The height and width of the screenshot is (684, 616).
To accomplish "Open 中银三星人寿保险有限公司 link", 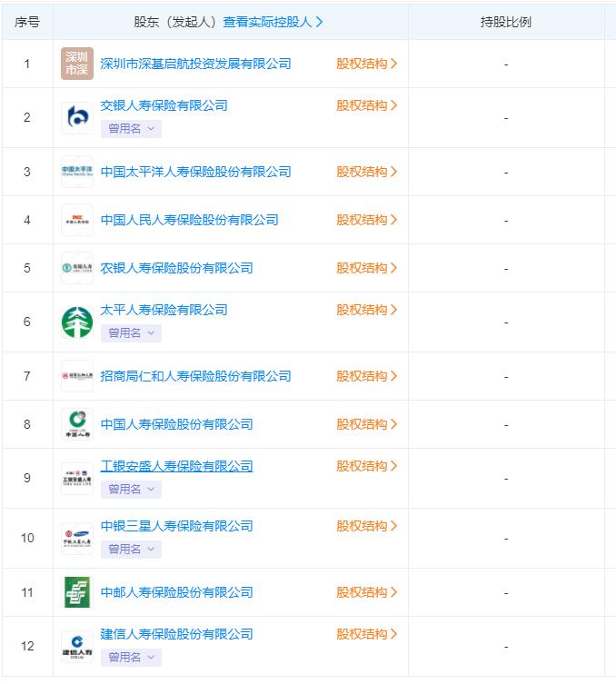I will [176, 526].
